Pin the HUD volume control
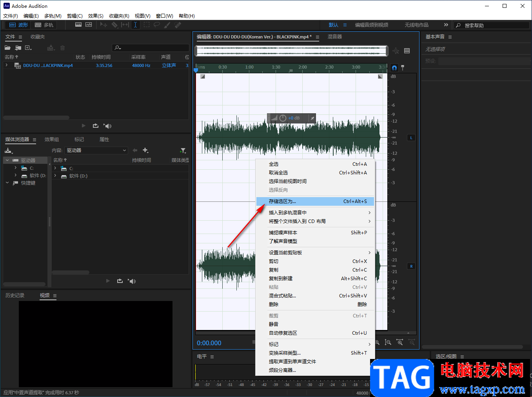532x397 pixels. [x=312, y=118]
